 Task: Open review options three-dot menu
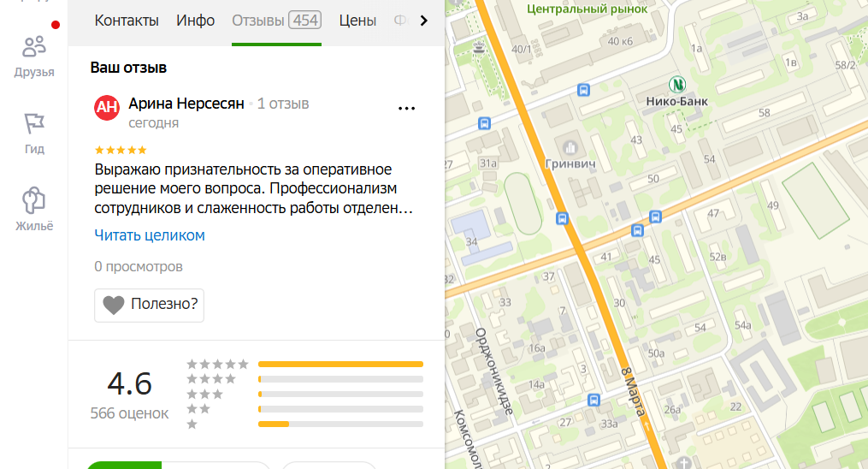[x=406, y=109]
